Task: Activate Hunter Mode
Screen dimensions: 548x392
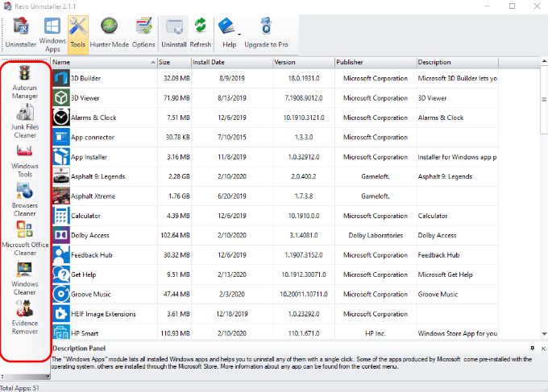Action: click(x=110, y=33)
